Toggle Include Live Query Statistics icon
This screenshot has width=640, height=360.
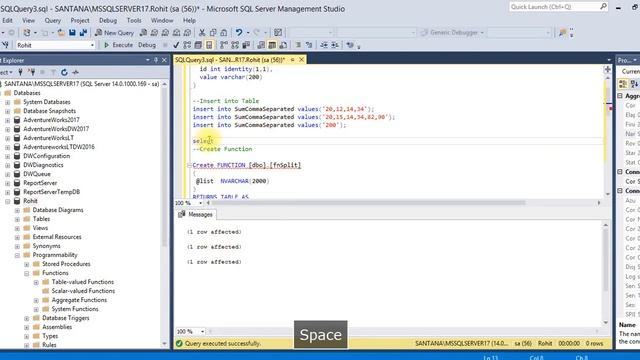[x=235, y=45]
